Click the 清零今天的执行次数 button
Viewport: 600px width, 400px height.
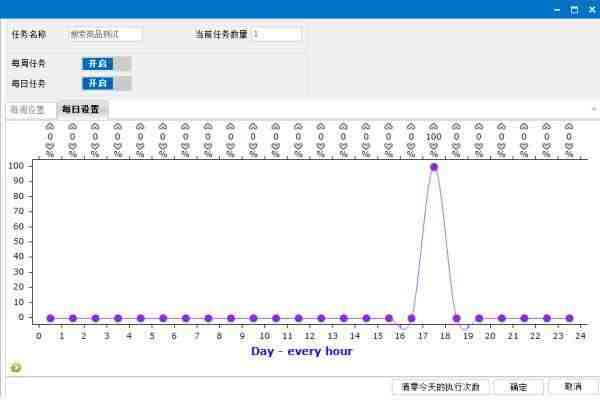[440, 386]
